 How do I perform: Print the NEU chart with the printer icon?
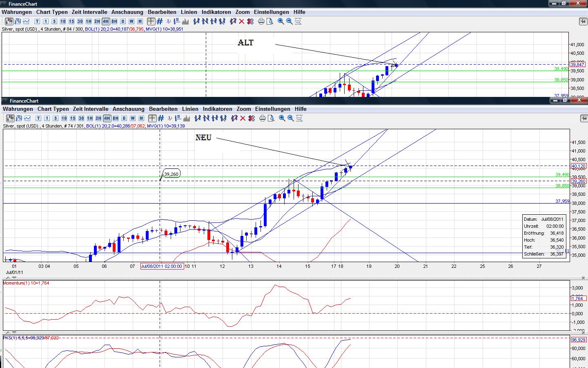click(x=263, y=118)
